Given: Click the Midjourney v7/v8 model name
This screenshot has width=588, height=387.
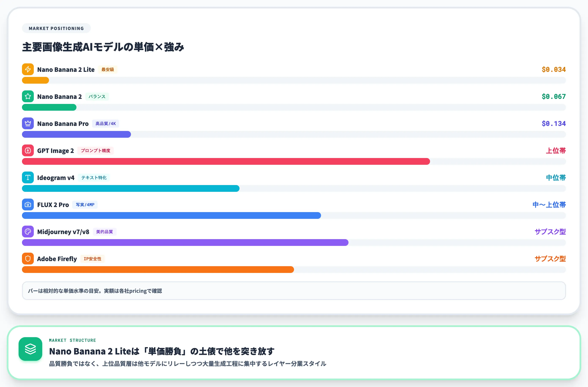Looking at the screenshot, I should [x=63, y=232].
